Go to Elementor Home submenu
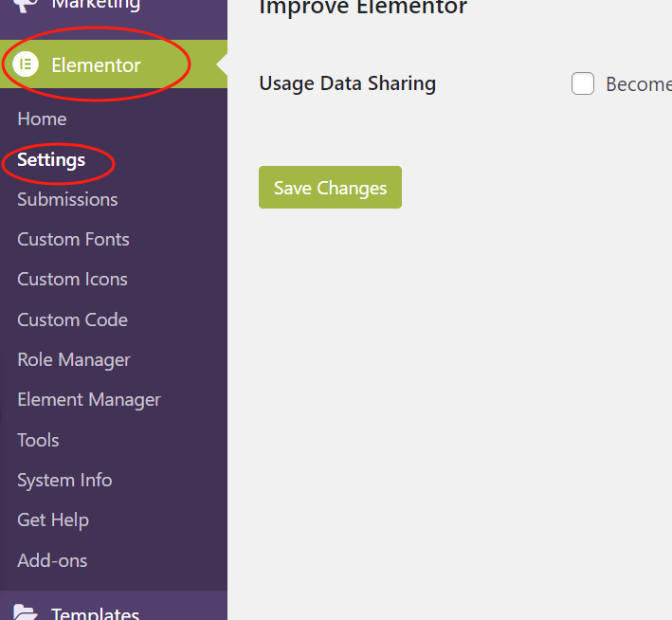 click(42, 119)
